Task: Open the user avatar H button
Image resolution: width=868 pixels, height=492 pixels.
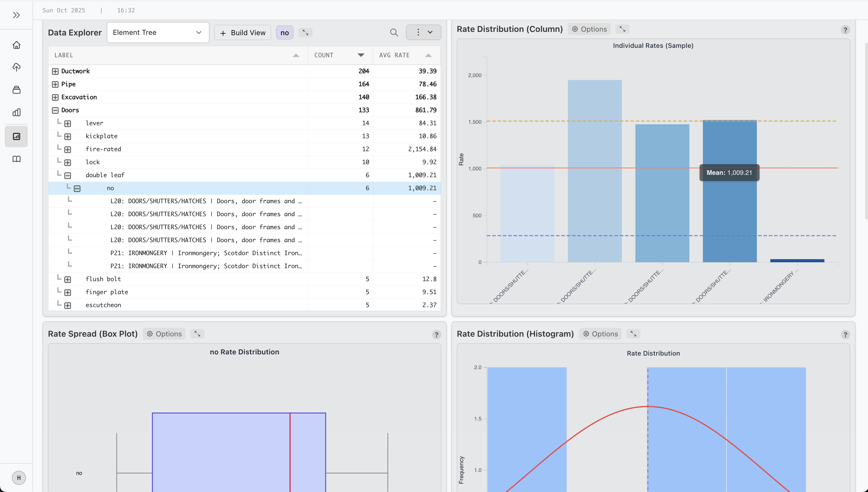Action: [19, 478]
